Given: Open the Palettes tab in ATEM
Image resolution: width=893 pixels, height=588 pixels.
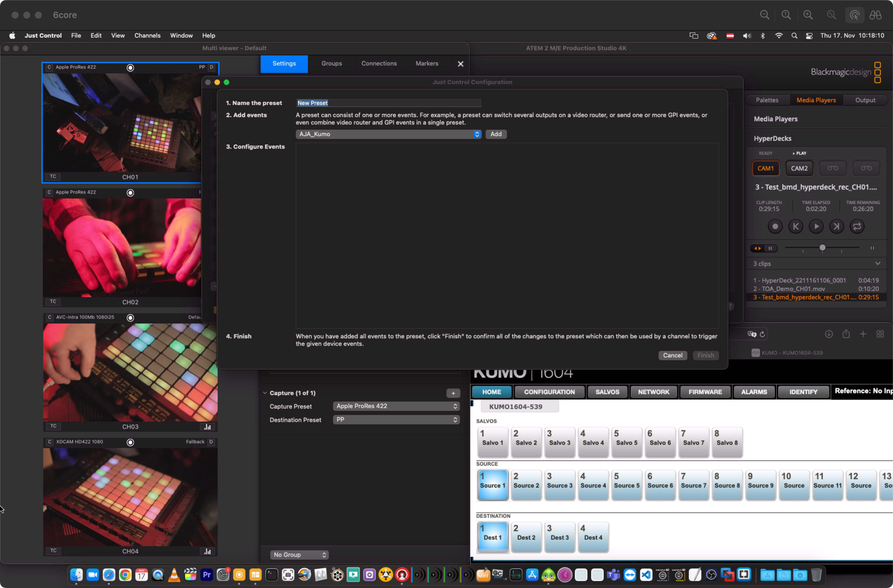Looking at the screenshot, I should coord(767,100).
